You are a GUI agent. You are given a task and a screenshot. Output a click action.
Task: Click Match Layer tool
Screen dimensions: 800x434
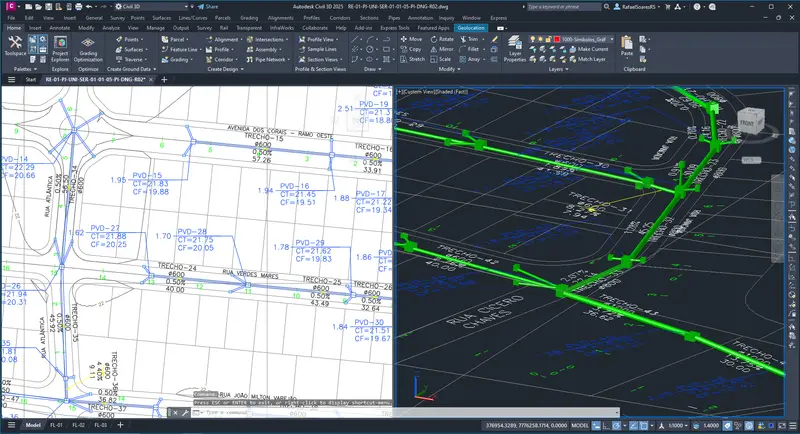(587, 59)
